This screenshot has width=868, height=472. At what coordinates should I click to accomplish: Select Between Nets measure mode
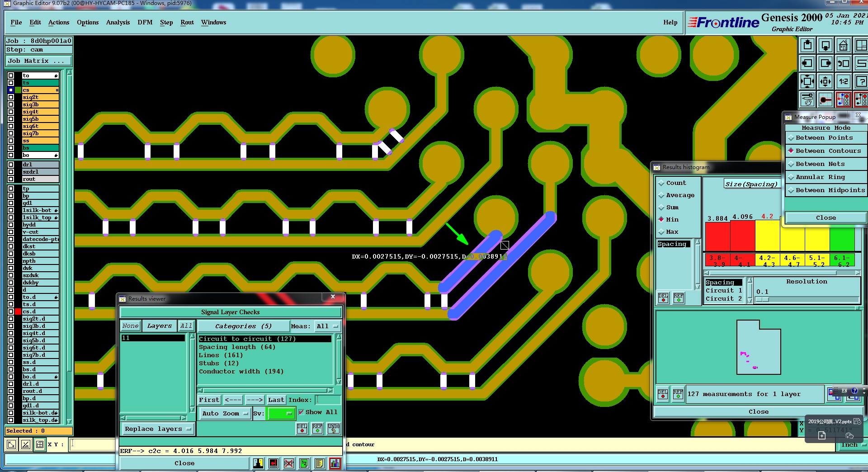click(826, 164)
